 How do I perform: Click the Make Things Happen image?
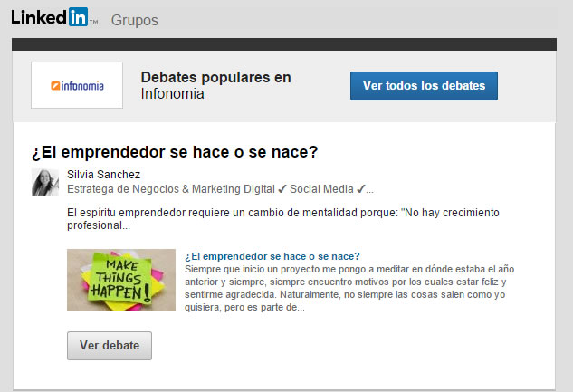point(121,281)
